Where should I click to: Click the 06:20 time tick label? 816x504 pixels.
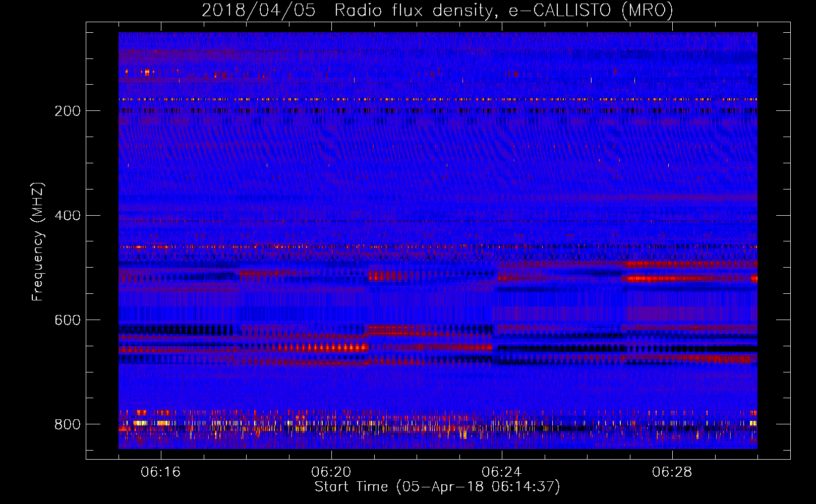(x=331, y=472)
